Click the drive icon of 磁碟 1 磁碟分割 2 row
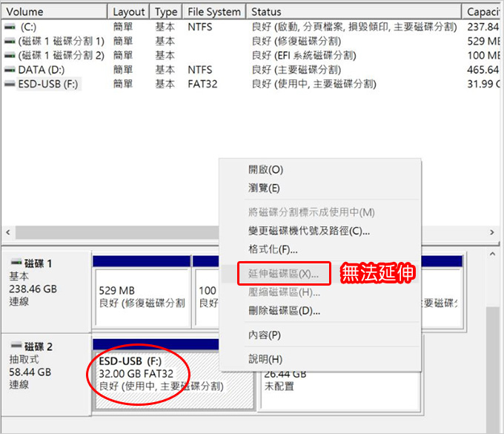 pos(10,56)
